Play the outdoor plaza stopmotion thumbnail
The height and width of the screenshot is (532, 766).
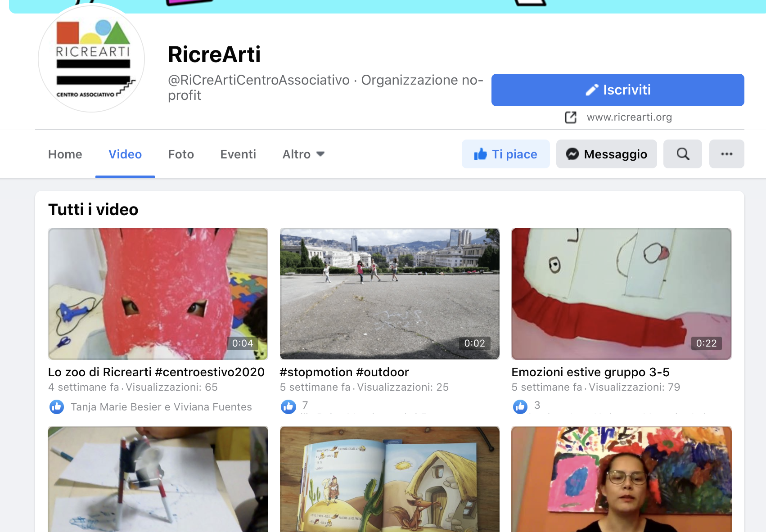[390, 294]
